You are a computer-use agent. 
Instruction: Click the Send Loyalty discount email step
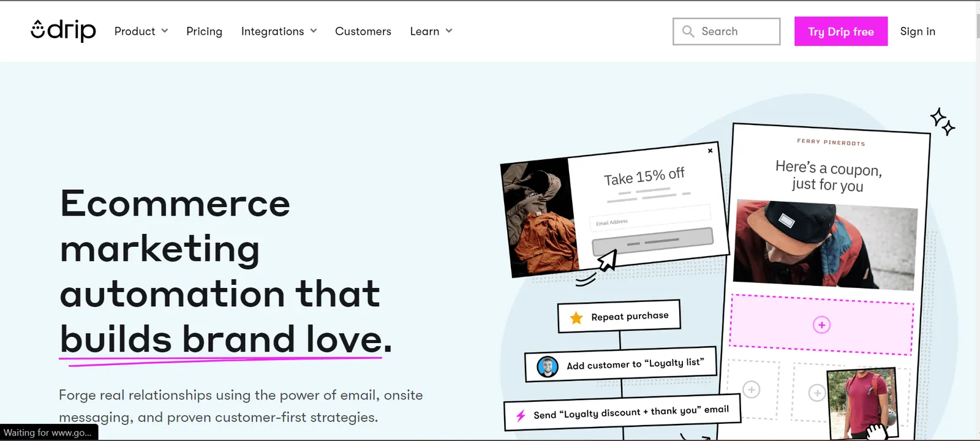[622, 412]
